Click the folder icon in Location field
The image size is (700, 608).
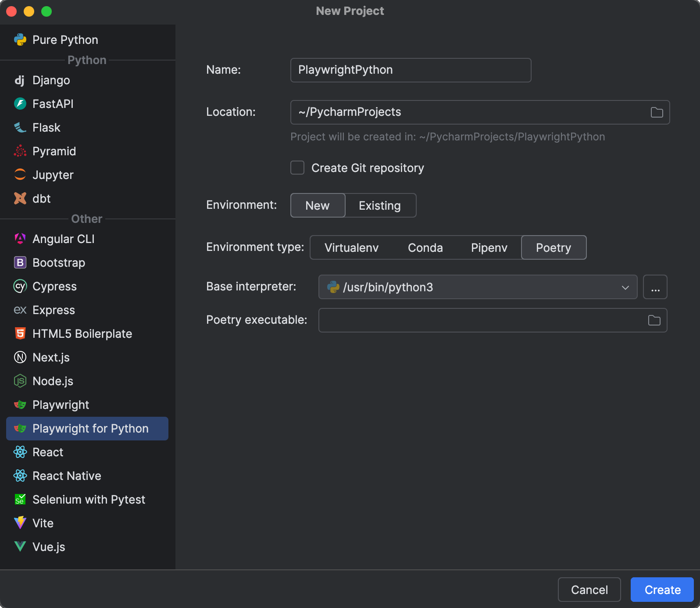pyautogui.click(x=657, y=112)
